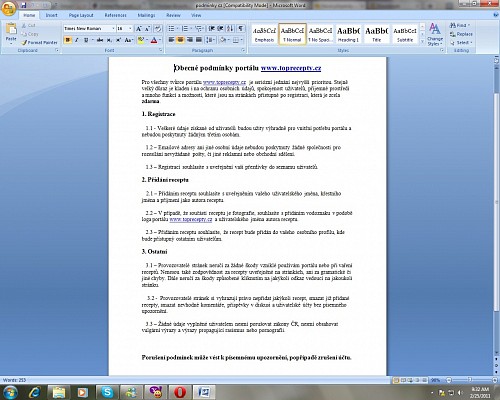Follow the www.toprecepty.cz link in the title
500x400 pixels.
[x=291, y=68]
